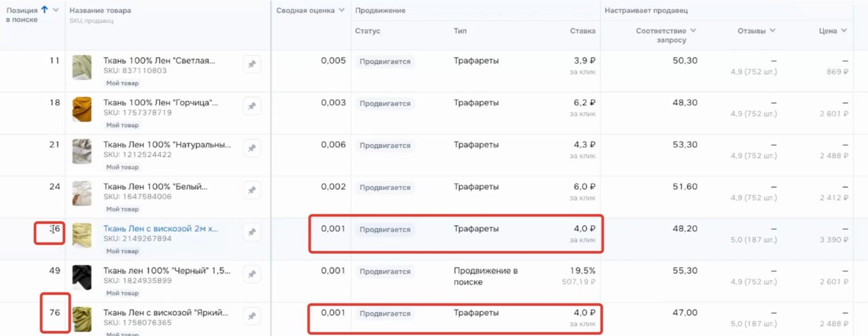The width and height of the screenshot is (868, 336).
Task: Expand the Сводная оценка column dropdown
Action: 342,10
